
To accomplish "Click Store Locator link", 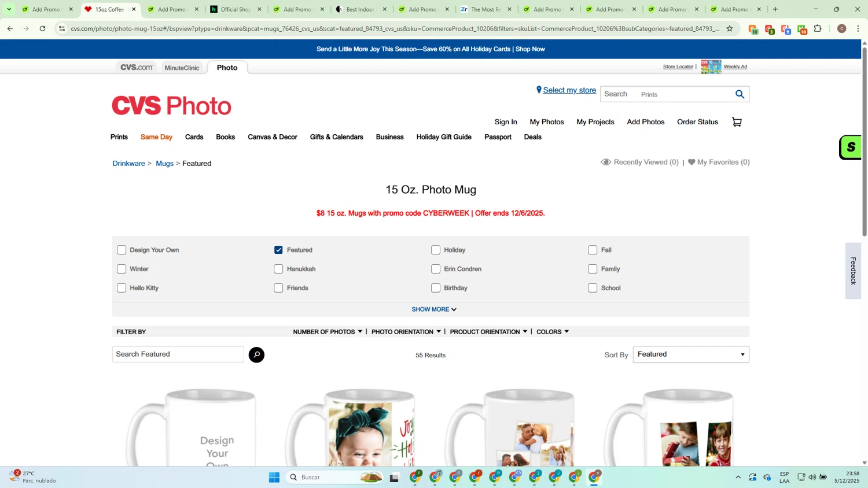I will click(x=678, y=66).
